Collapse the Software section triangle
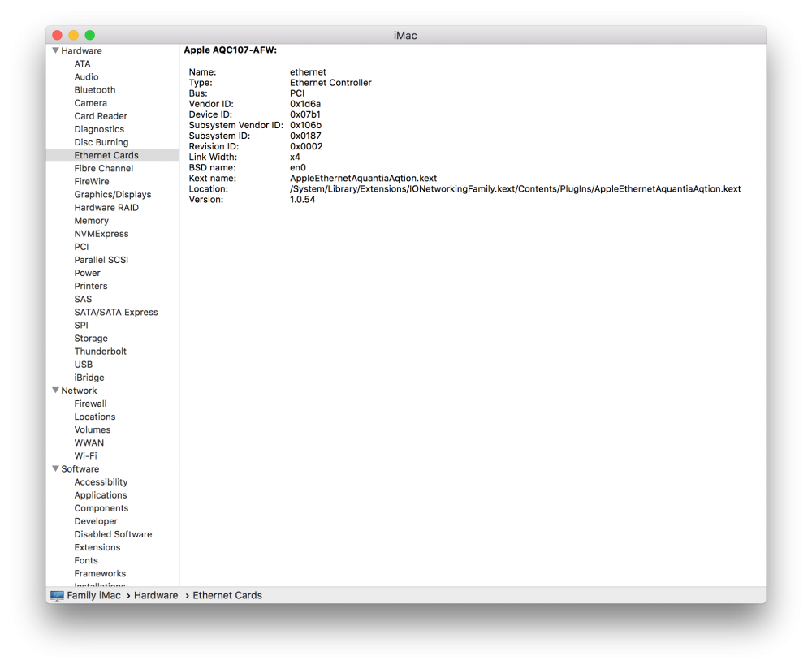 pyautogui.click(x=55, y=468)
